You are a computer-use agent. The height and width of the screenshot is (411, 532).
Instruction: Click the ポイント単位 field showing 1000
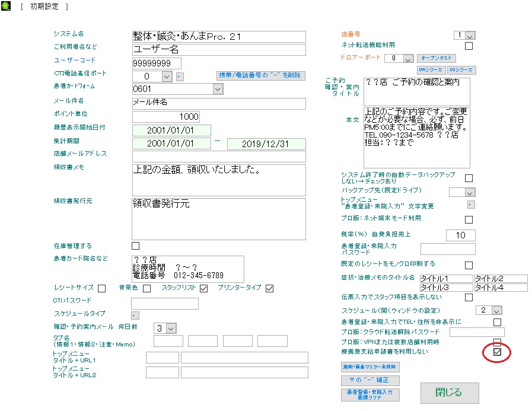(x=166, y=117)
